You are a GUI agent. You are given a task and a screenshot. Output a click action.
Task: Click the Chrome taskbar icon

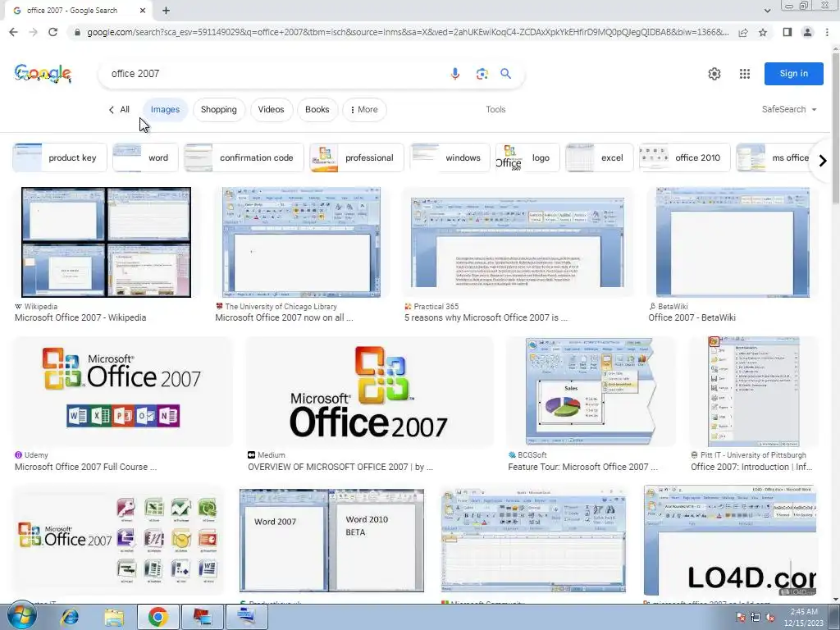[157, 617]
